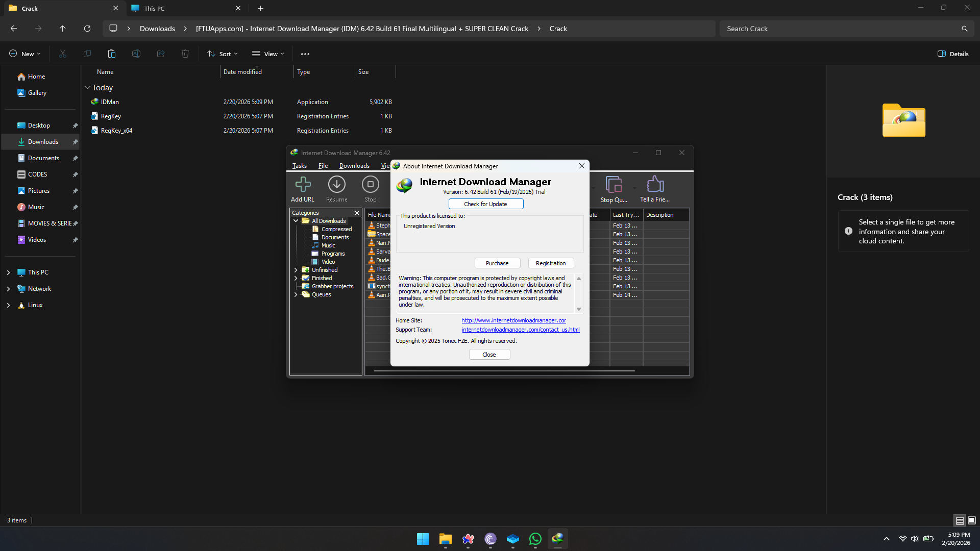This screenshot has height=551, width=980.
Task: Close the Categories panel in IDM
Action: point(357,213)
